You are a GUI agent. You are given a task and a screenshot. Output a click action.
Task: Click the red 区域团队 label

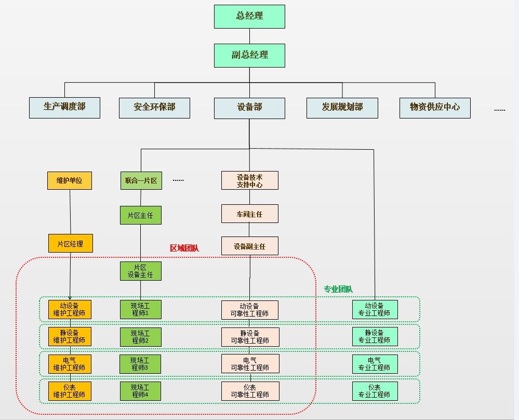[x=184, y=248]
